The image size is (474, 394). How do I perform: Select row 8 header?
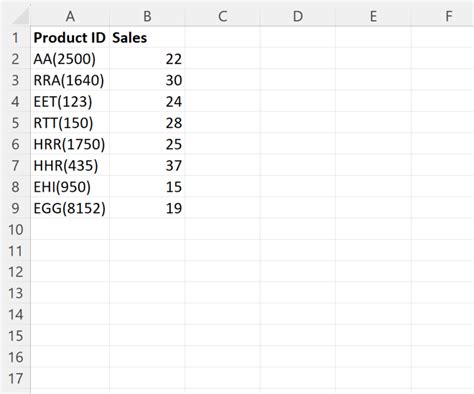tap(15, 187)
